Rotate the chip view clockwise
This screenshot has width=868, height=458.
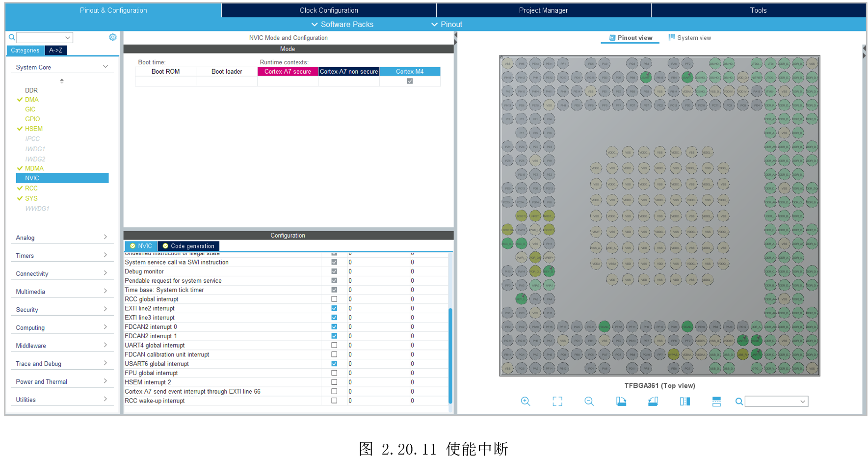pyautogui.click(x=621, y=402)
